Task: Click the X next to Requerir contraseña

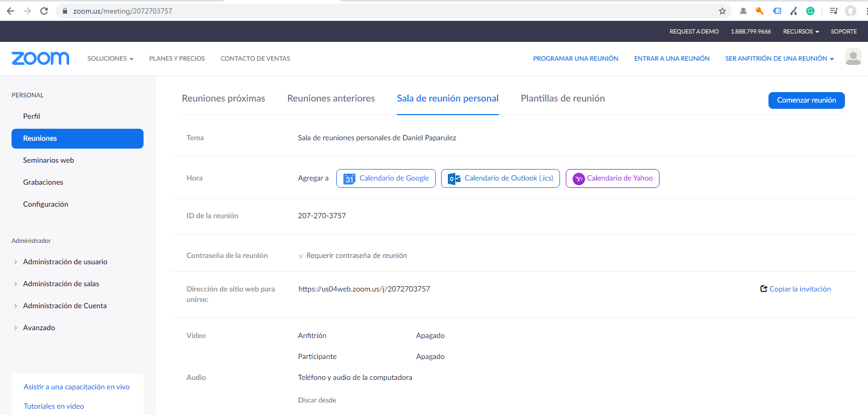Action: point(301,256)
